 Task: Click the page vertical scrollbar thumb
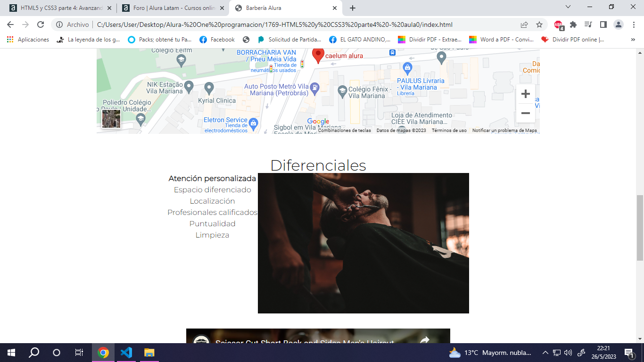point(640,228)
